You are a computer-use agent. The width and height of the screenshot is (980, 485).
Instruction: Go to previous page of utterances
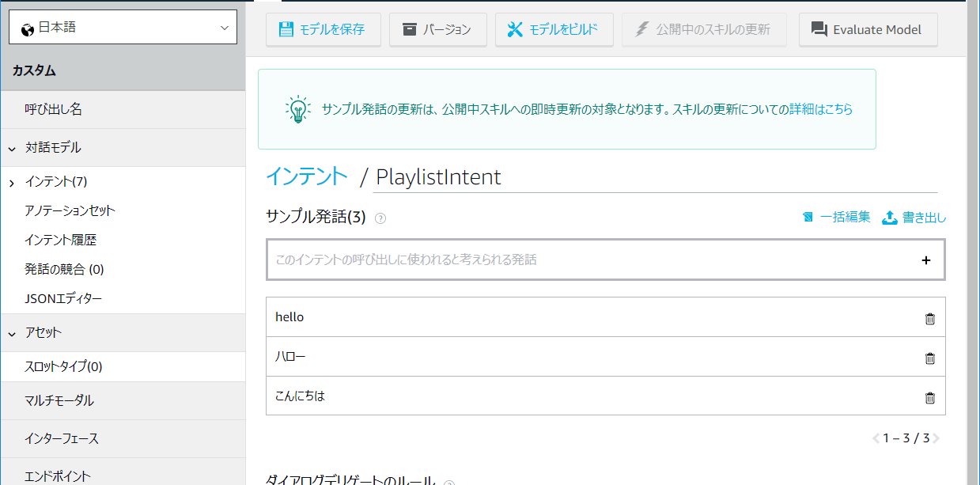pos(876,438)
